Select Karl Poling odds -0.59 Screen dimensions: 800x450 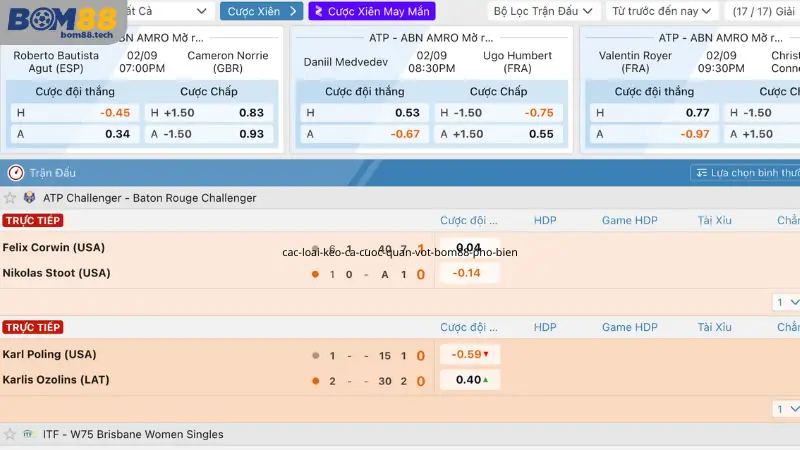pos(469,354)
